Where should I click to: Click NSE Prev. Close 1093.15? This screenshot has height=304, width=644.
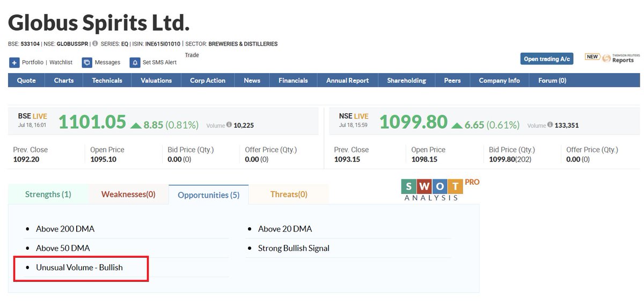[347, 160]
